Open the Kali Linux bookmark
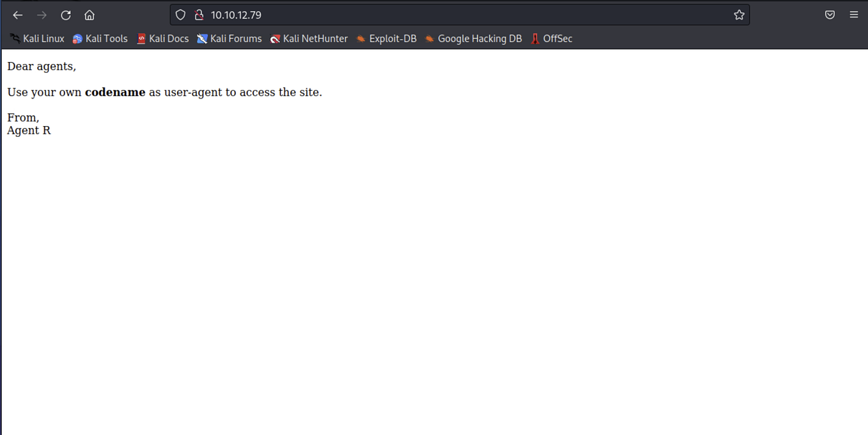The width and height of the screenshot is (868, 435). (x=36, y=38)
